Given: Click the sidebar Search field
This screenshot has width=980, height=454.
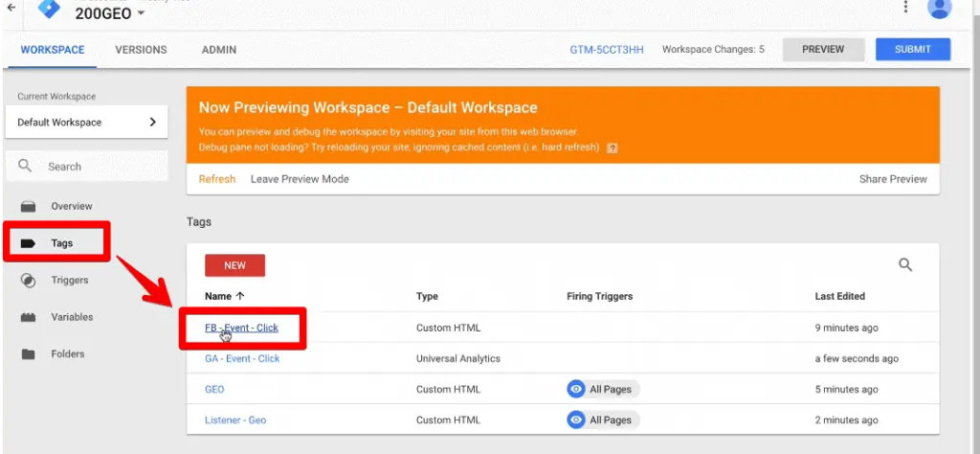Looking at the screenshot, I should point(86,167).
